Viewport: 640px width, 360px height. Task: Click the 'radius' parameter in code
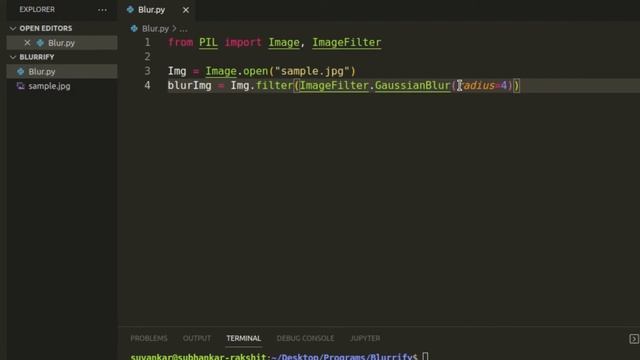476,85
